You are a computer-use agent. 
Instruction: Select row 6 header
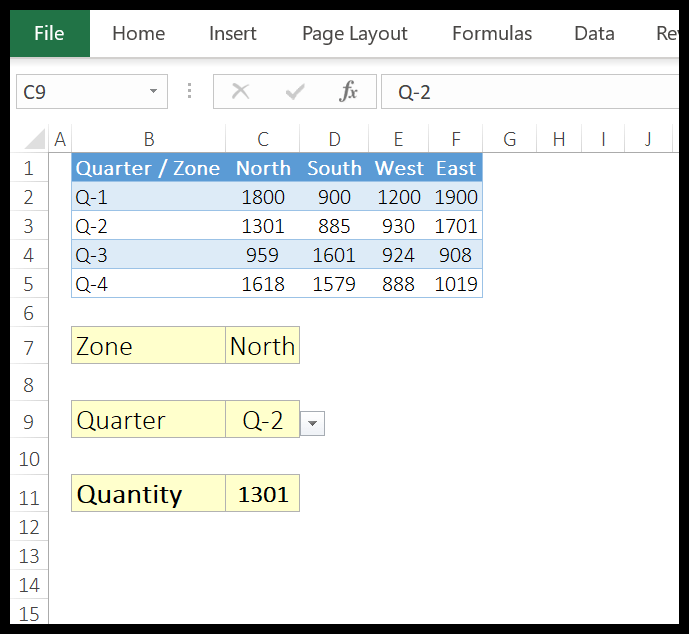tap(29, 313)
